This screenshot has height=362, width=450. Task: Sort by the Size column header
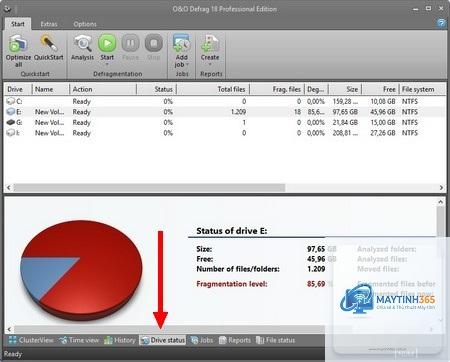[346, 89]
